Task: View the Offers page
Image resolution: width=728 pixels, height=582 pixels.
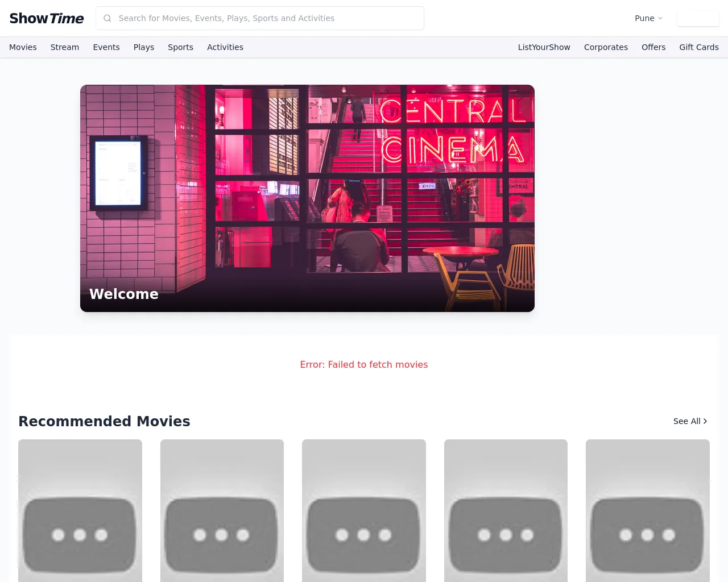Action: pos(653,47)
